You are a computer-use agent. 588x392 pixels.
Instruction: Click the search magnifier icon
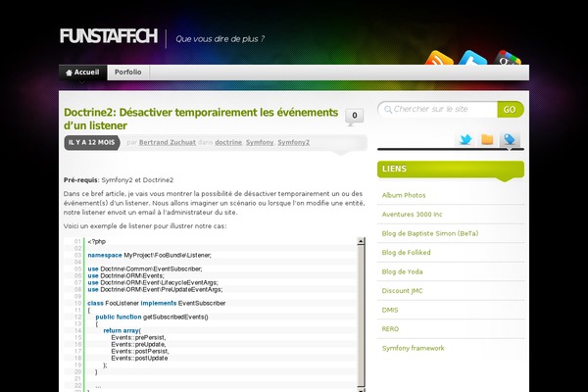(388, 110)
